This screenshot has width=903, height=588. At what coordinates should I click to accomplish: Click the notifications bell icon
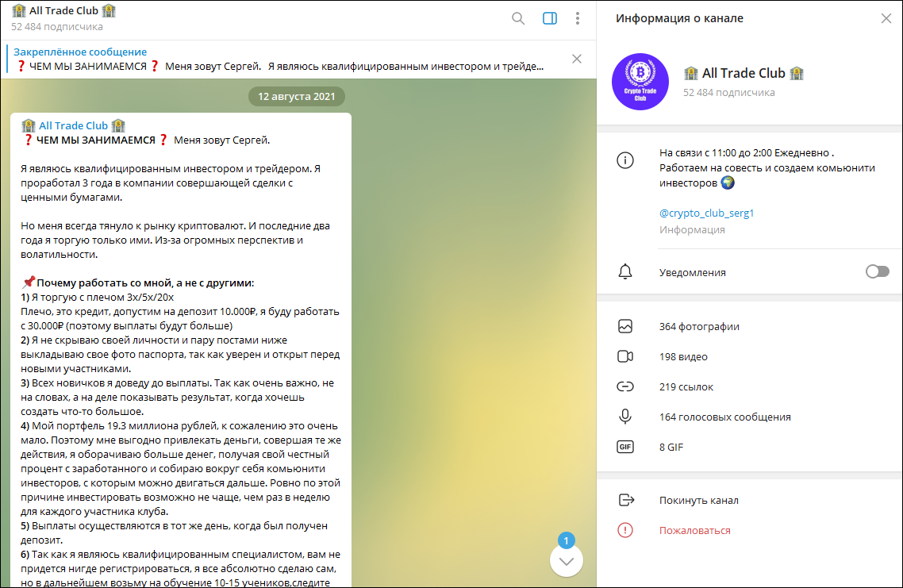tap(625, 272)
